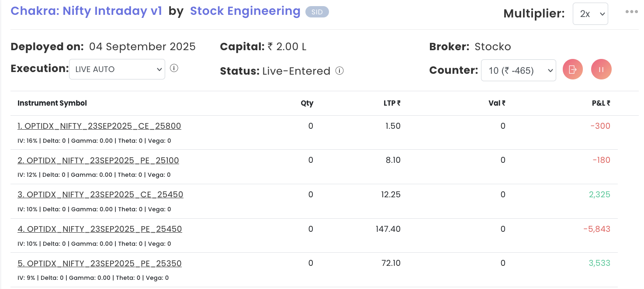Open the three-dot more options menu
644x289 pixels.
point(631,12)
